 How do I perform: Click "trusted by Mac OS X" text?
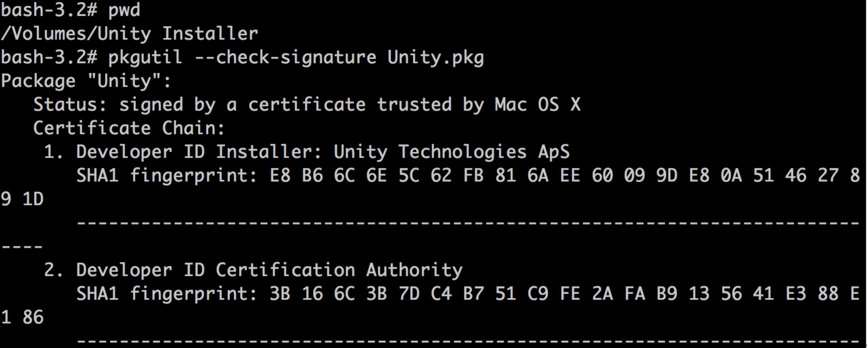pyautogui.click(x=479, y=105)
